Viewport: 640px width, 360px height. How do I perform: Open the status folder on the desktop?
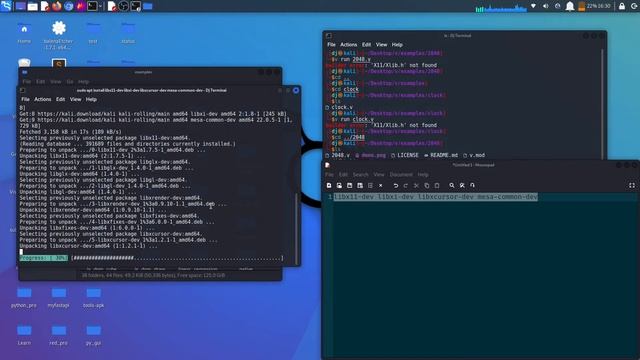coord(128,32)
